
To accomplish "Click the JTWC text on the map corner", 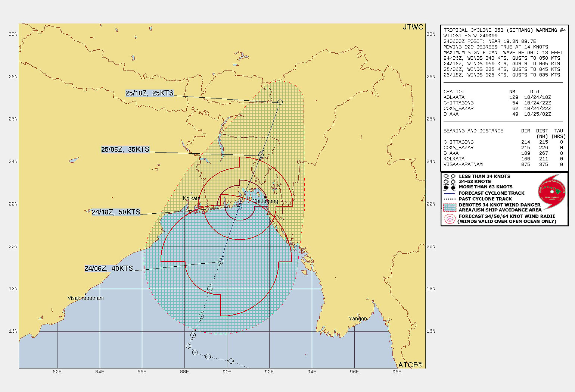I will coord(413,27).
